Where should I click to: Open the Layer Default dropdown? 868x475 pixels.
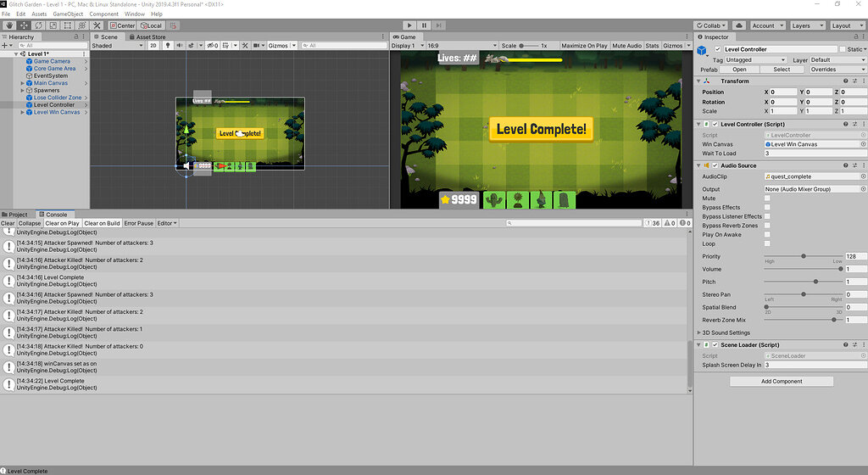point(838,59)
